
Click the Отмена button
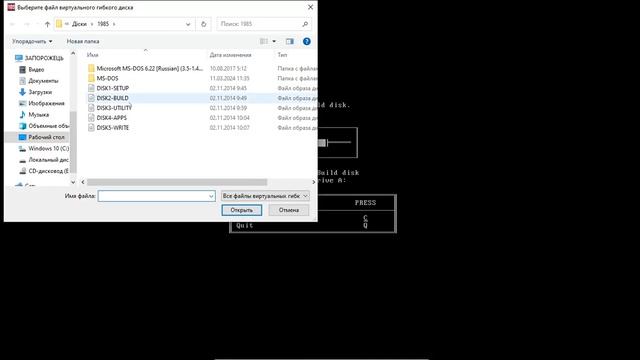click(x=289, y=210)
